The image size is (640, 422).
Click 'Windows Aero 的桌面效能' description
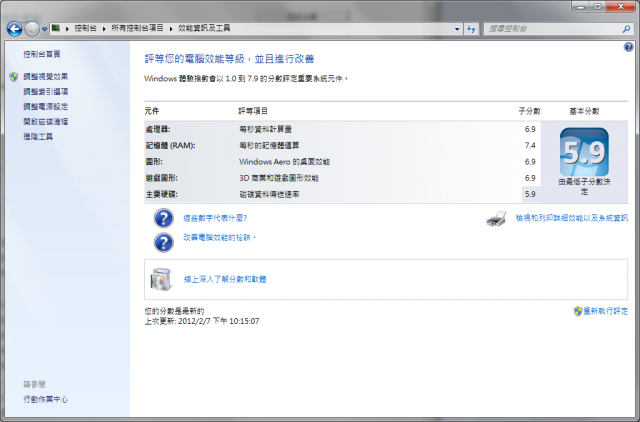click(x=284, y=162)
